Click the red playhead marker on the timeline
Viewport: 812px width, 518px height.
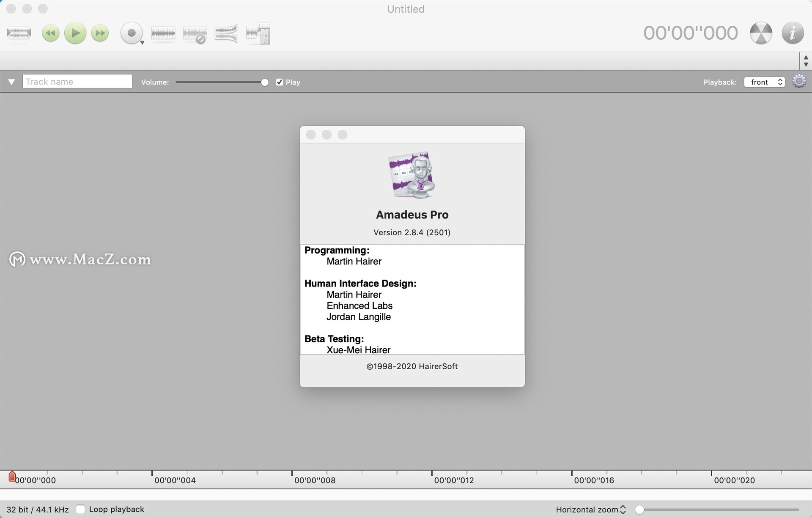12,477
